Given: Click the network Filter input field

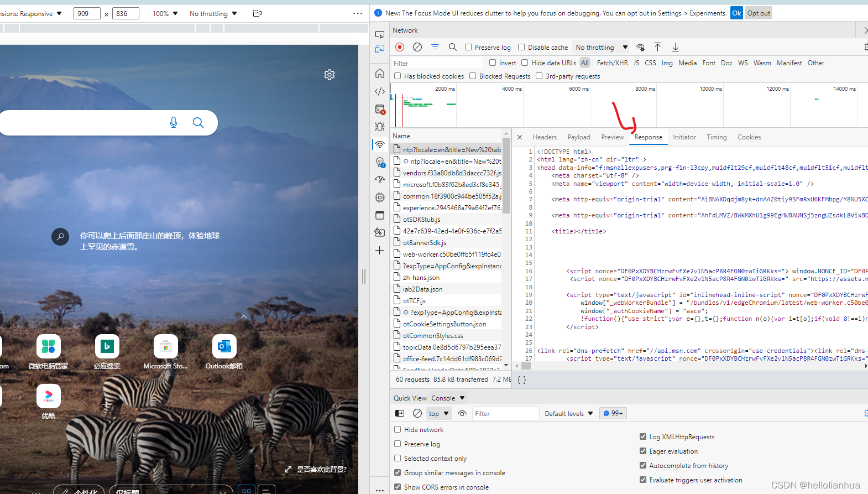Looking at the screenshot, I should pyautogui.click(x=437, y=63).
